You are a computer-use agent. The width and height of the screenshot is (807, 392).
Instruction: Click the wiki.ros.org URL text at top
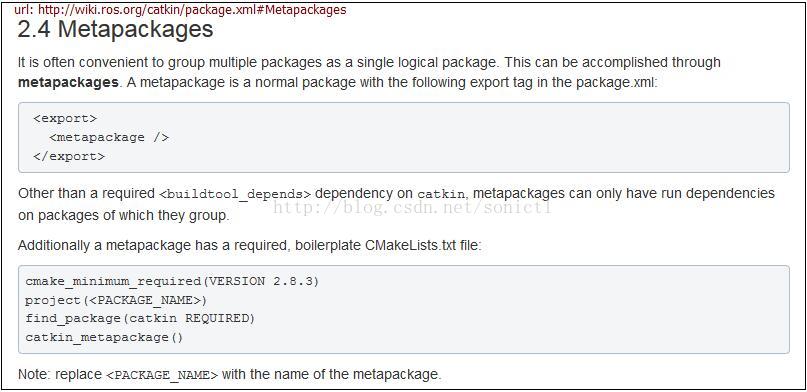tap(180, 10)
